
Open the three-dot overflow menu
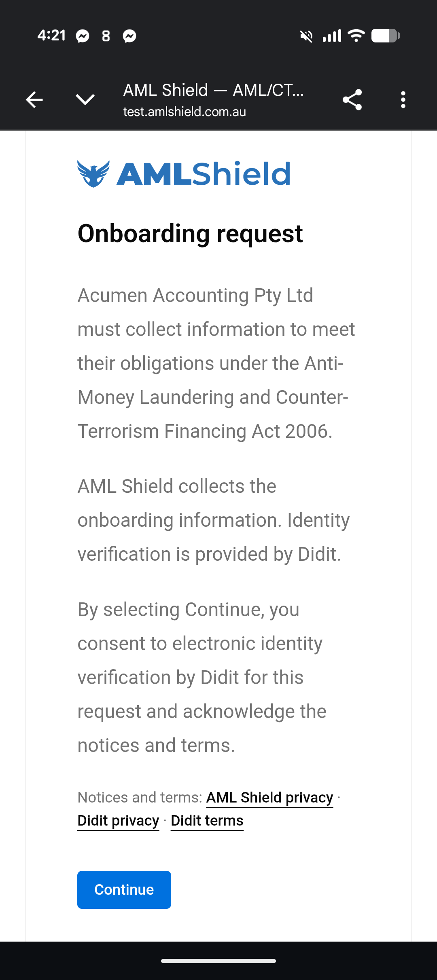(403, 99)
